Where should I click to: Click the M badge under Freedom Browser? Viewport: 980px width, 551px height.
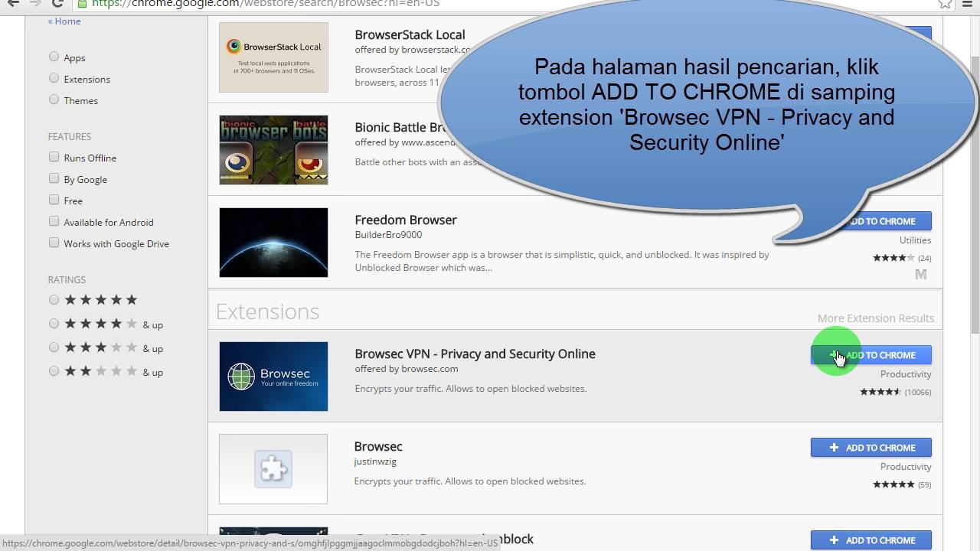click(x=921, y=274)
